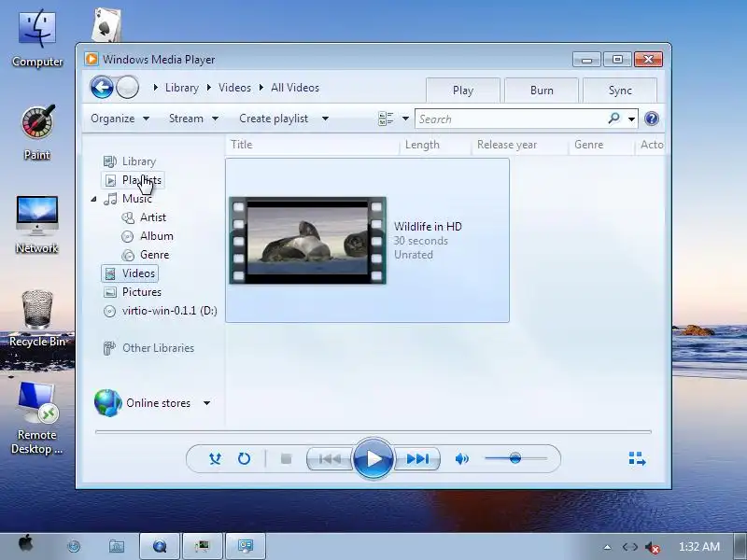Click the Online stores button
The width and height of the screenshot is (747, 560).
[143, 403]
